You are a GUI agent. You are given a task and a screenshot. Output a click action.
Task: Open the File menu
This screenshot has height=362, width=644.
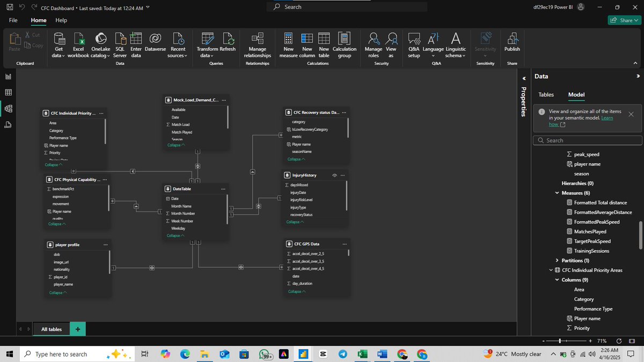[x=13, y=20]
